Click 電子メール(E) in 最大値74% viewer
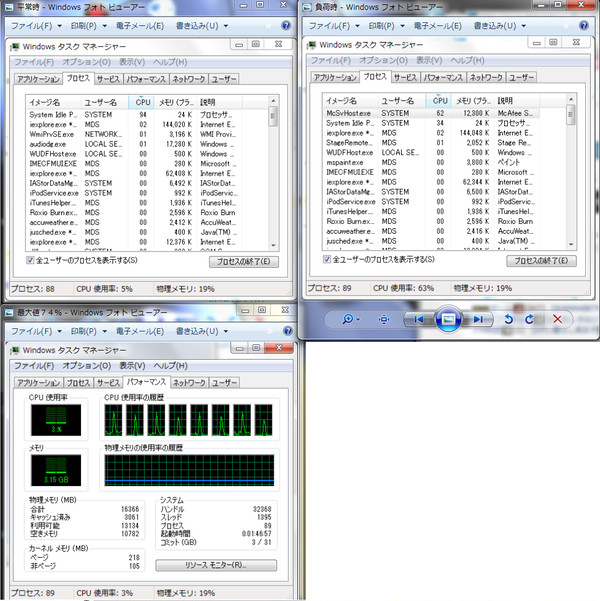This screenshot has width=600, height=601. pyautogui.click(x=140, y=331)
